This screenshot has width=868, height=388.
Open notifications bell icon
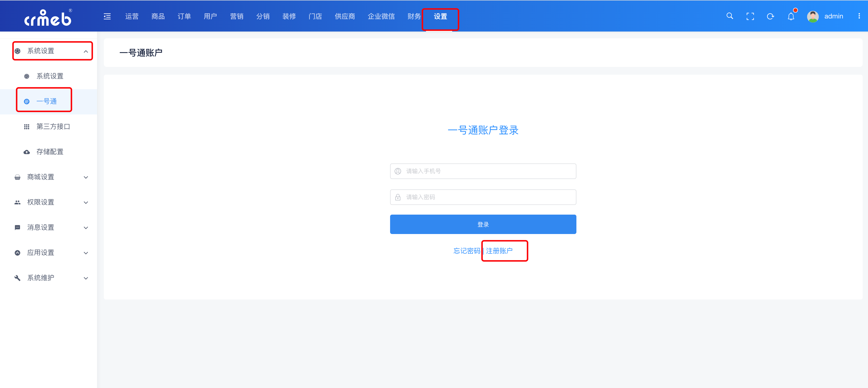pyautogui.click(x=791, y=16)
